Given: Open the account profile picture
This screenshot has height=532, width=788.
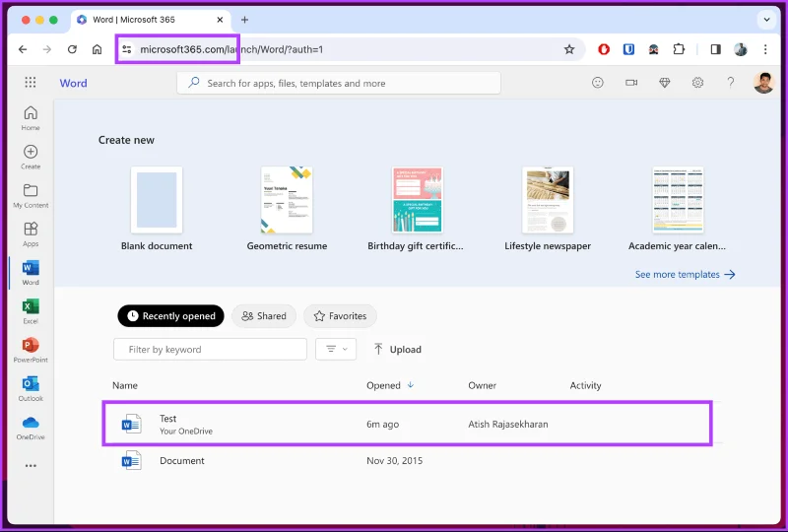Looking at the screenshot, I should pyautogui.click(x=764, y=83).
